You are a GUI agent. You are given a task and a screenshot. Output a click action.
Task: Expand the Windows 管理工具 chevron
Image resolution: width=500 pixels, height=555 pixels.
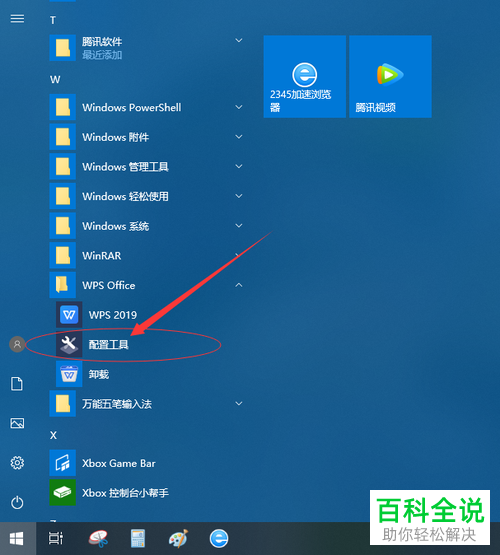pyautogui.click(x=239, y=166)
